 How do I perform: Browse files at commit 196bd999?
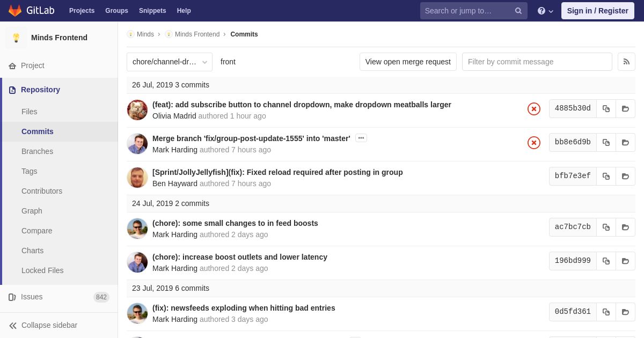point(625,261)
